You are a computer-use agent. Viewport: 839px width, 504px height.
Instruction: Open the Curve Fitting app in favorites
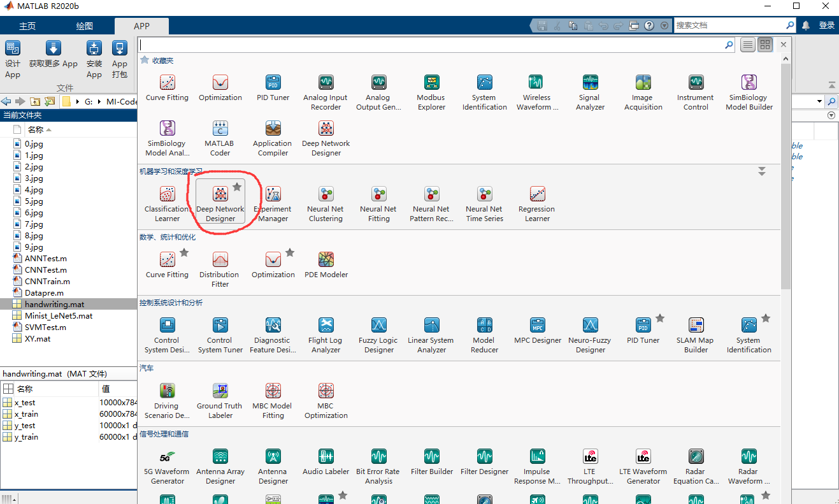point(167,88)
